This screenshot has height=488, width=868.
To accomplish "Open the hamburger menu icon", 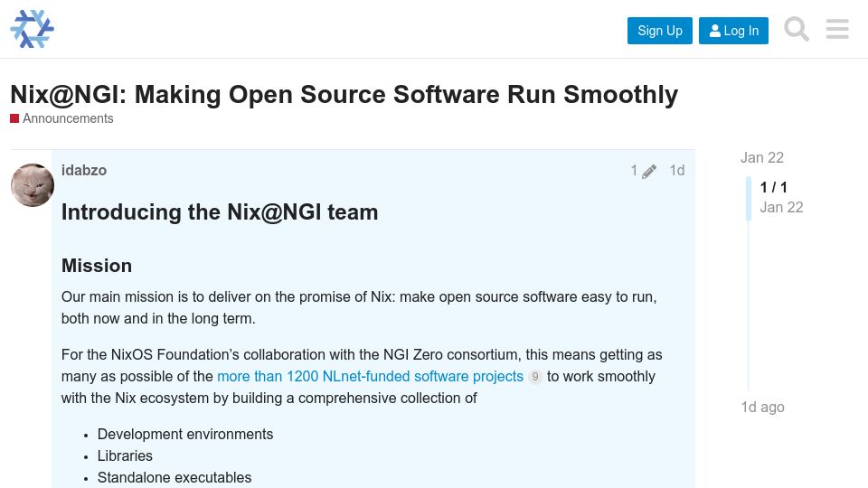I will [x=837, y=29].
